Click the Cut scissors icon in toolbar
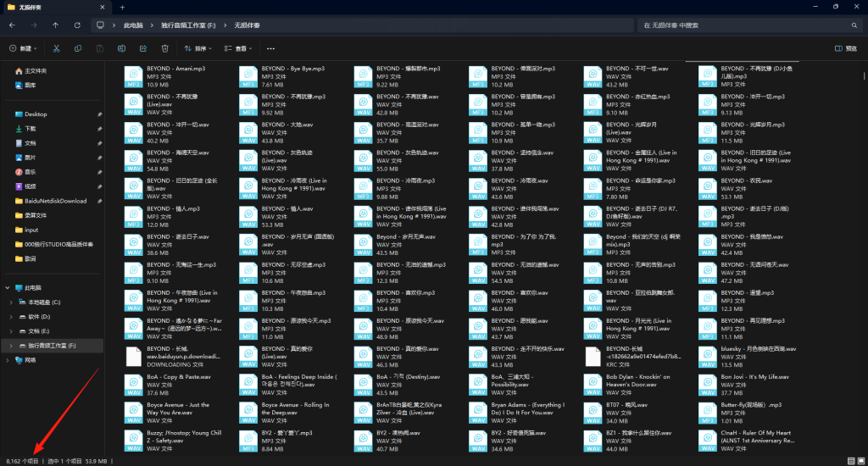 point(56,48)
